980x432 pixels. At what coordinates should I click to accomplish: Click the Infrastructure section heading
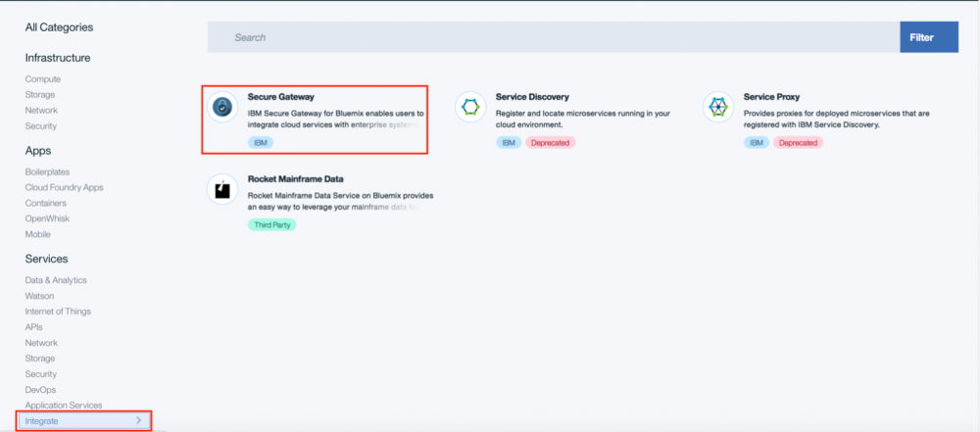click(x=58, y=58)
